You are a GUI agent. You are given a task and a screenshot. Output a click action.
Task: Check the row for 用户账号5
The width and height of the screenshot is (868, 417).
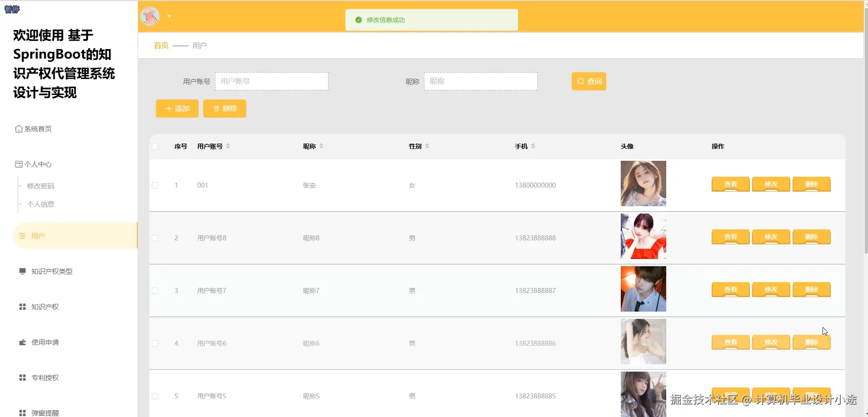155,396
